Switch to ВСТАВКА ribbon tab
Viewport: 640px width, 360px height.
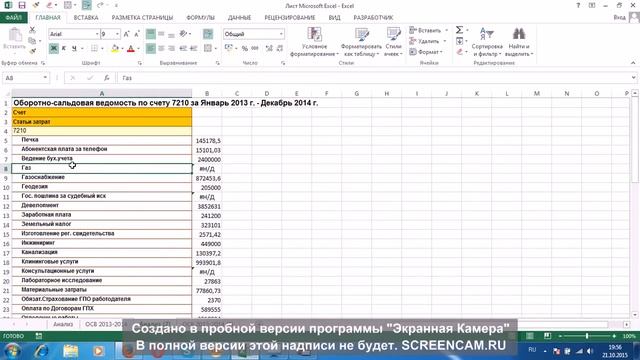point(86,18)
